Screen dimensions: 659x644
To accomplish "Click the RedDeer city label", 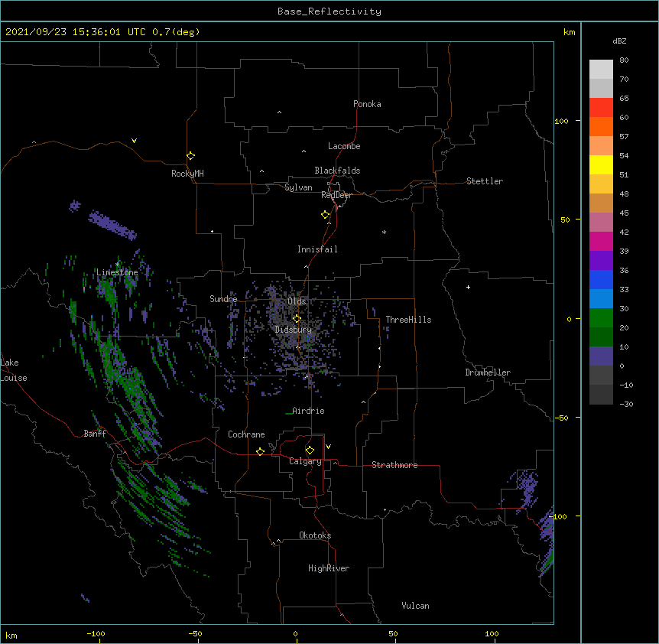I will tap(336, 195).
